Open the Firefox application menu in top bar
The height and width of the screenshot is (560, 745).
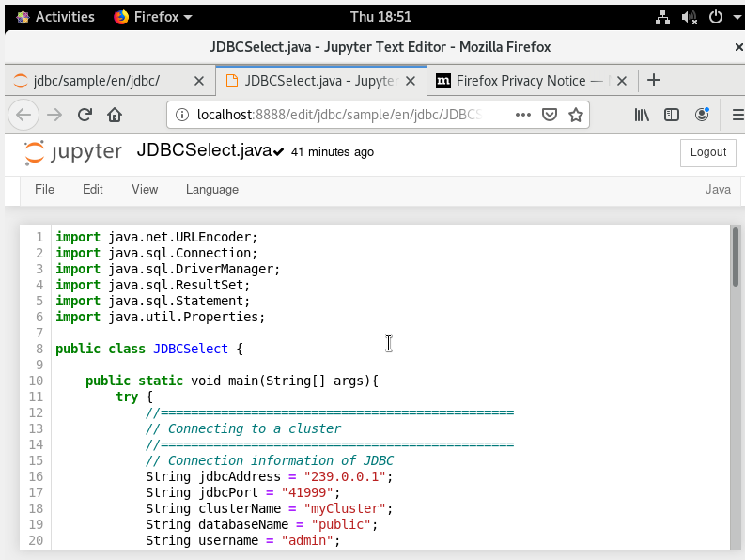click(153, 17)
